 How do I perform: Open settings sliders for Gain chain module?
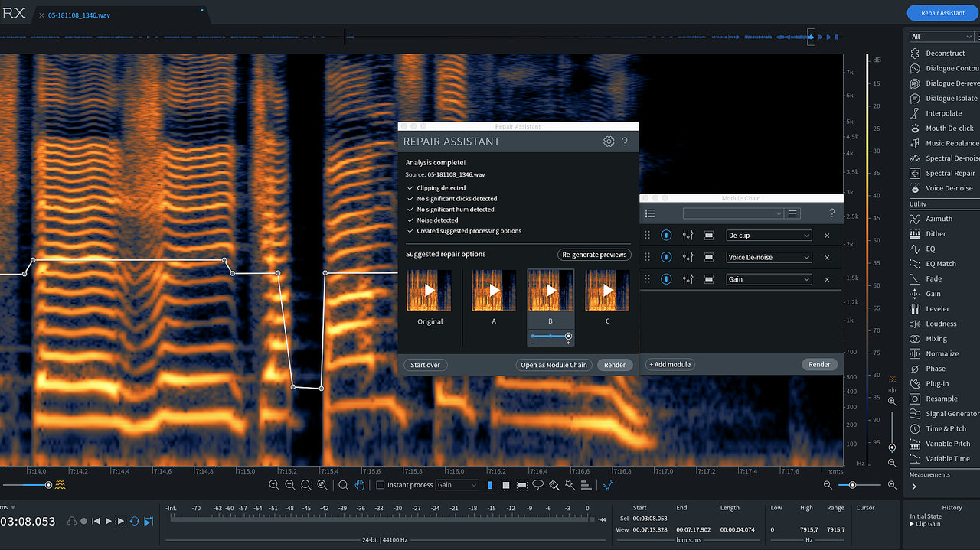(688, 279)
